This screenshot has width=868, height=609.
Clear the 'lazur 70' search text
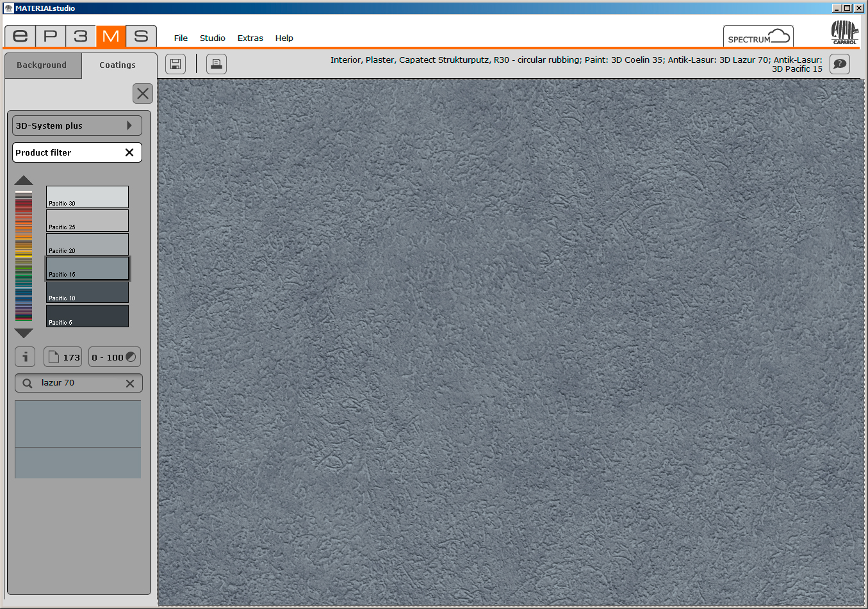click(130, 384)
